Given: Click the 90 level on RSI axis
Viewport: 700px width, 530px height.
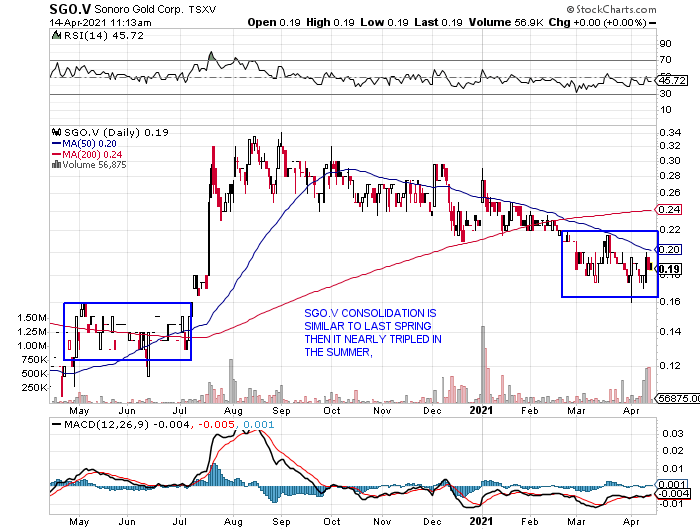Looking at the screenshot, I should [x=665, y=43].
